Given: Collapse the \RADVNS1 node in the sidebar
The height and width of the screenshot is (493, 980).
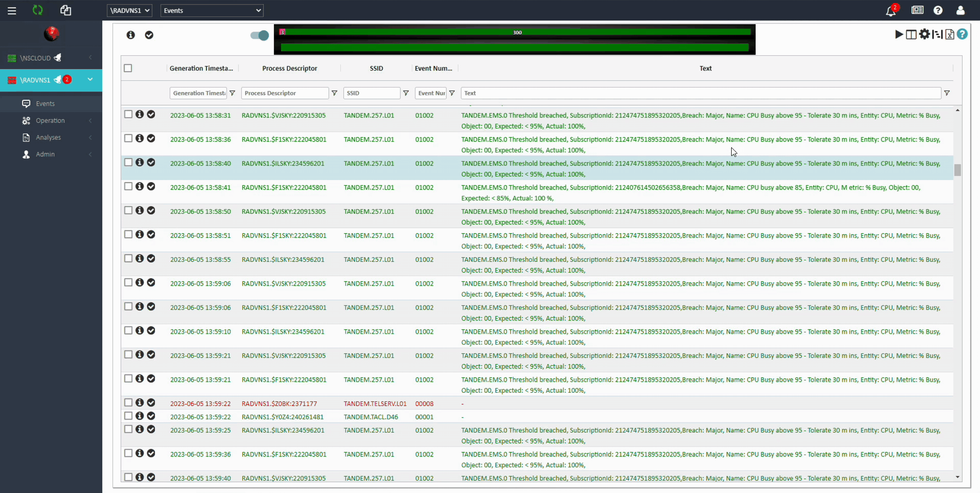Looking at the screenshot, I should click(90, 79).
